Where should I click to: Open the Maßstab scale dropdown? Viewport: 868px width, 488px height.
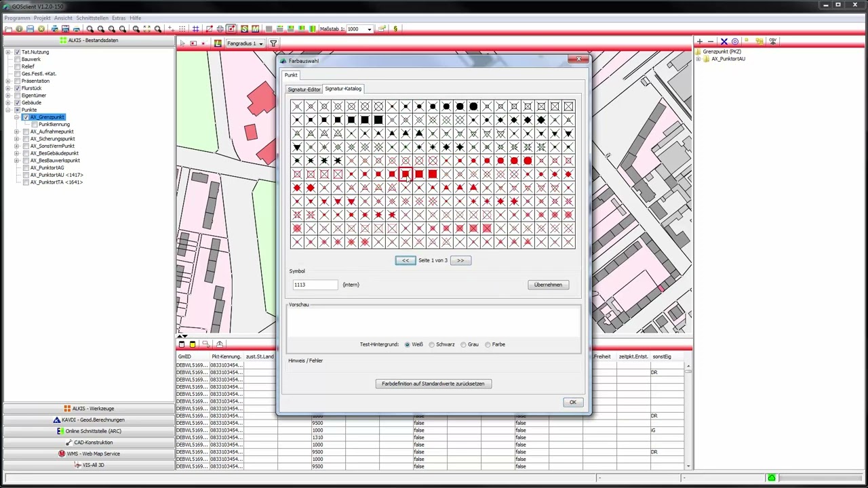click(369, 29)
